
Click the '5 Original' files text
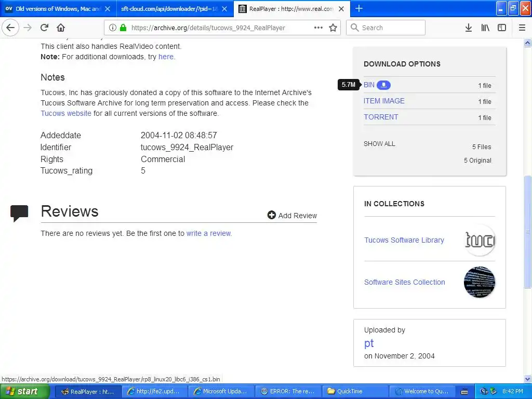click(477, 161)
